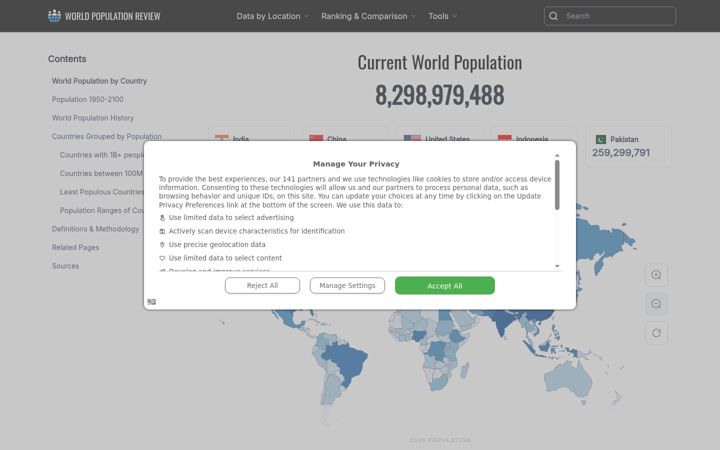Click the privacy dialog scrollbar thumb

[557, 185]
